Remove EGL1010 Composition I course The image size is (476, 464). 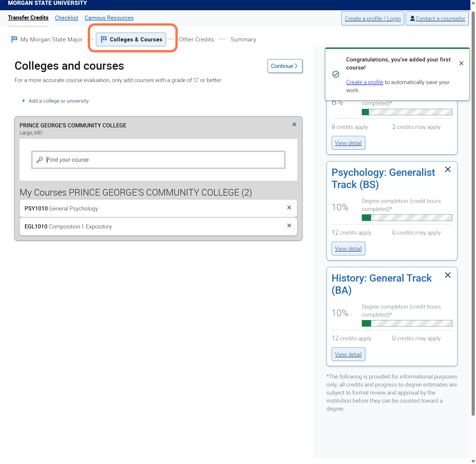[289, 225]
